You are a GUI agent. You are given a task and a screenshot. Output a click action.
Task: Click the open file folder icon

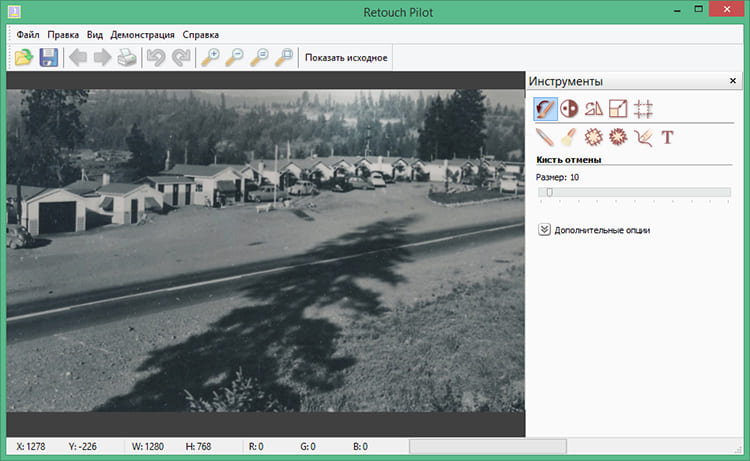tap(22, 58)
